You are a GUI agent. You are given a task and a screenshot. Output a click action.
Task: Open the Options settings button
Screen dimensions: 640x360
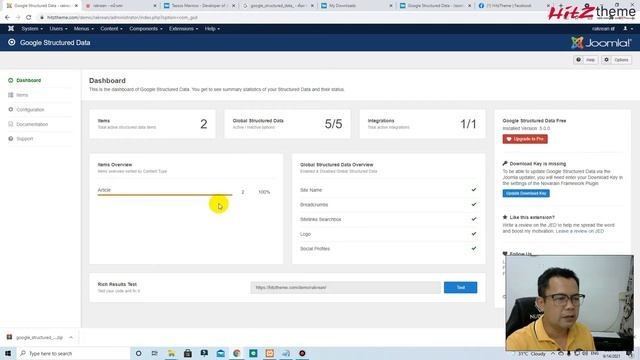[617, 60]
